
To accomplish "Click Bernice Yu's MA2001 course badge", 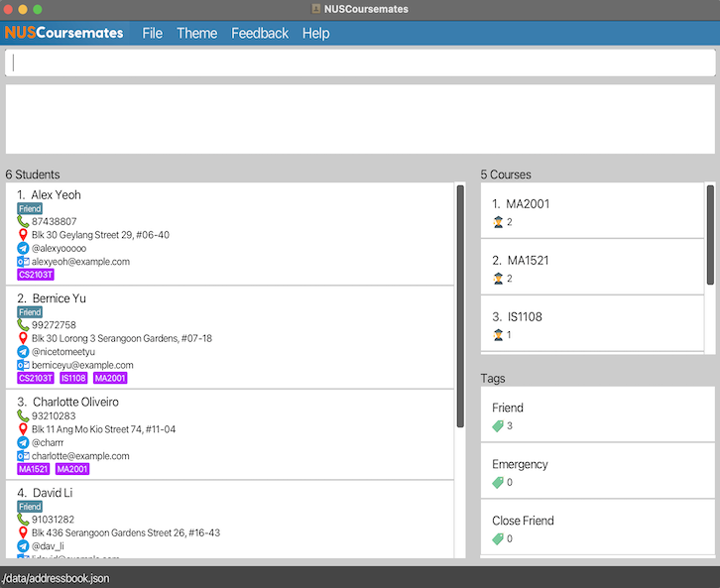I will pos(110,378).
